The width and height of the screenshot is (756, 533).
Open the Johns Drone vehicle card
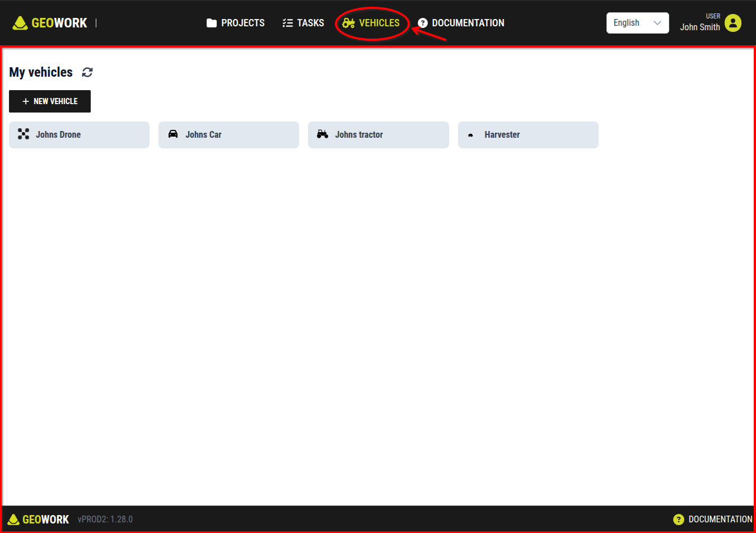79,135
